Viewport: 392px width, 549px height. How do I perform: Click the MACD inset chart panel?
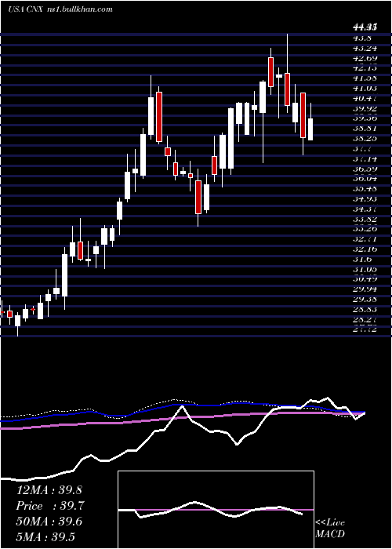(x=216, y=510)
